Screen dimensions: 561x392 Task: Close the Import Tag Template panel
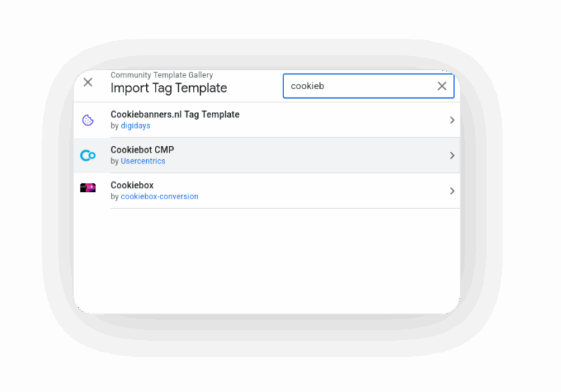[x=88, y=82]
